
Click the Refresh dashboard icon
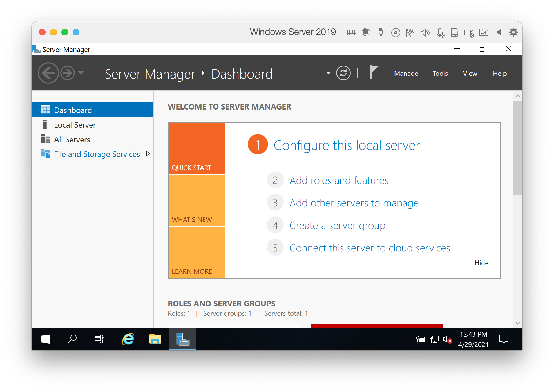coord(343,73)
